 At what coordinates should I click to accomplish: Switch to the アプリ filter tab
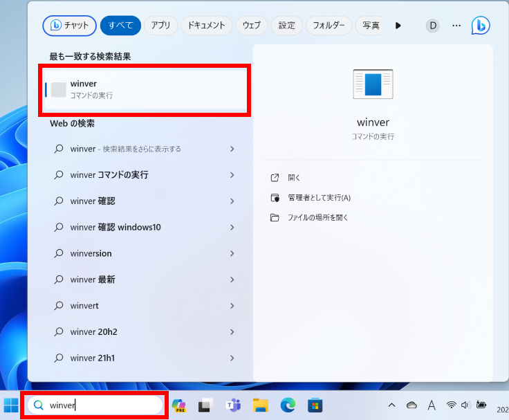pyautogui.click(x=160, y=26)
